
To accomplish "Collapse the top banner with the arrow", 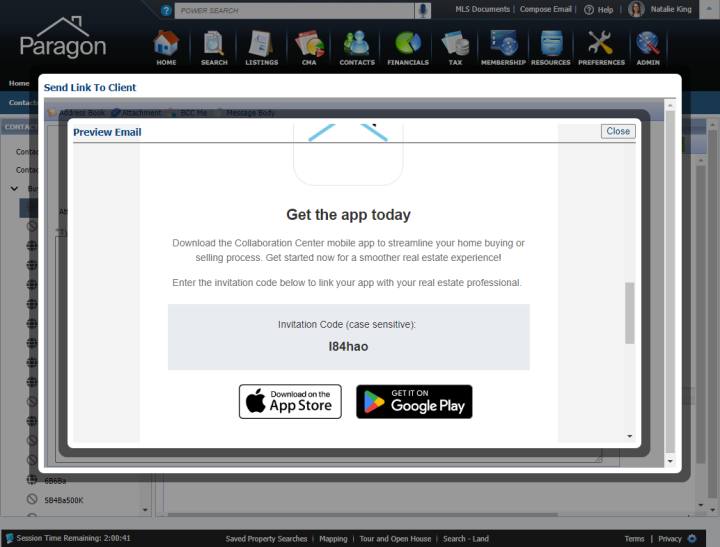I will pyautogui.click(x=709, y=9).
